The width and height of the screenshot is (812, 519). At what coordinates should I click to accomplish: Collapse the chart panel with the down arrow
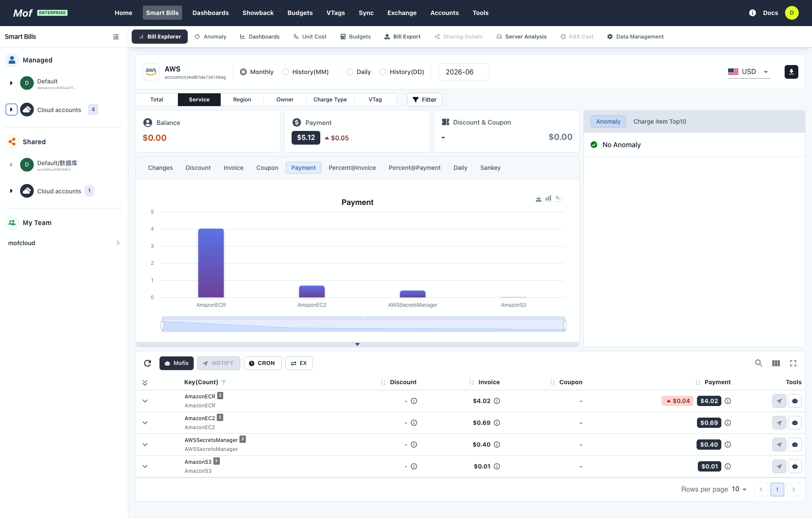(357, 344)
